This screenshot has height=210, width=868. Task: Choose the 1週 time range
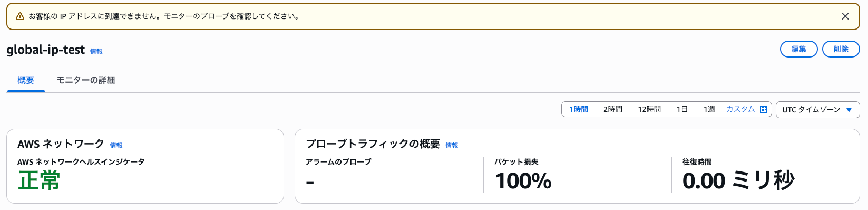click(x=709, y=109)
